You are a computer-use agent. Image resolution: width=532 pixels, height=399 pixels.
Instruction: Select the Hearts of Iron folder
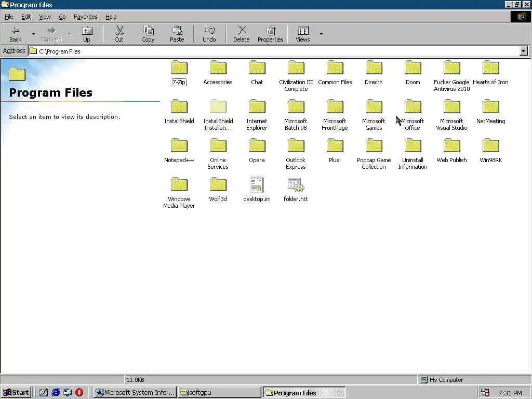[490, 73]
